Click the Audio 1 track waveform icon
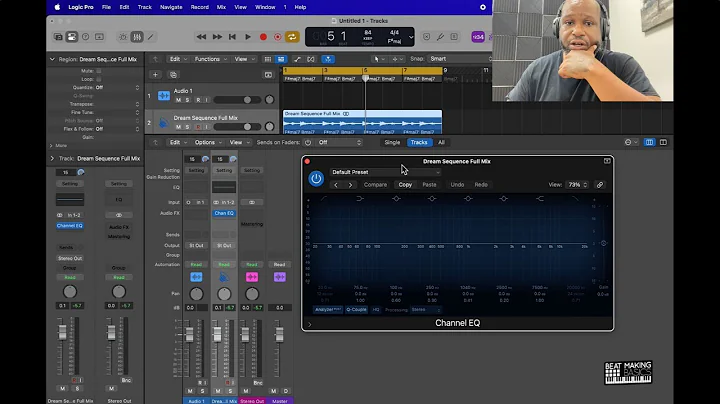The height and width of the screenshot is (404, 720). click(x=164, y=95)
